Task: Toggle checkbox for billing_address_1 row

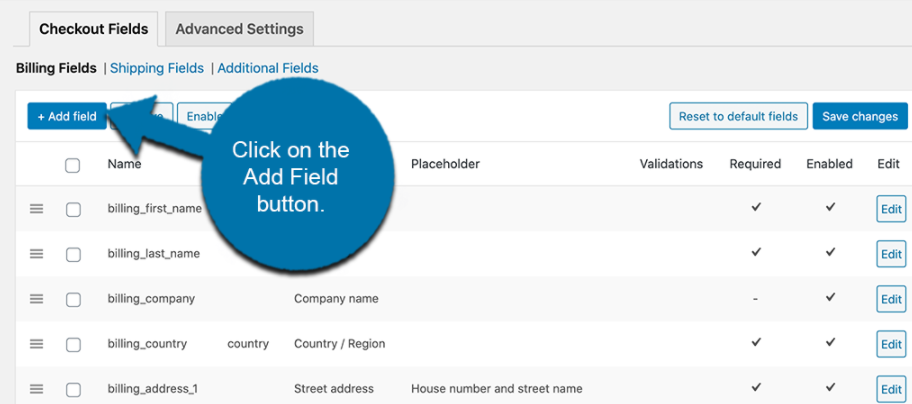Action: click(73, 389)
